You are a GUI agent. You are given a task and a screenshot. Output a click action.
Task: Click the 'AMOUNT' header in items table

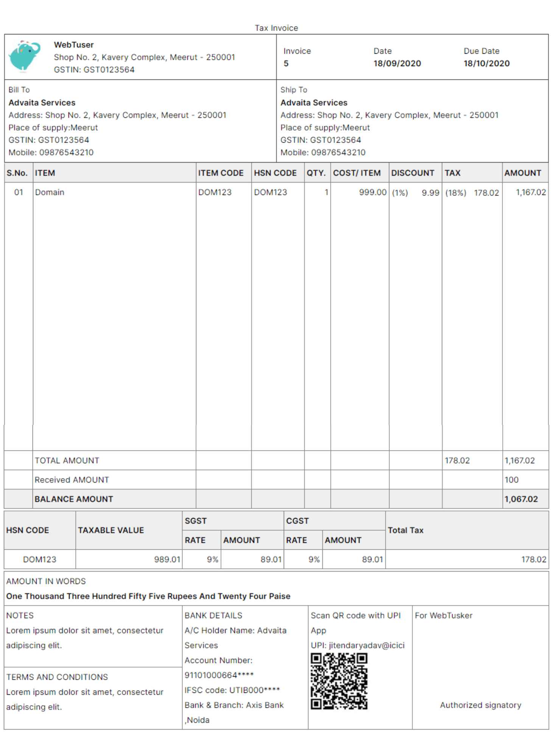[x=523, y=173]
